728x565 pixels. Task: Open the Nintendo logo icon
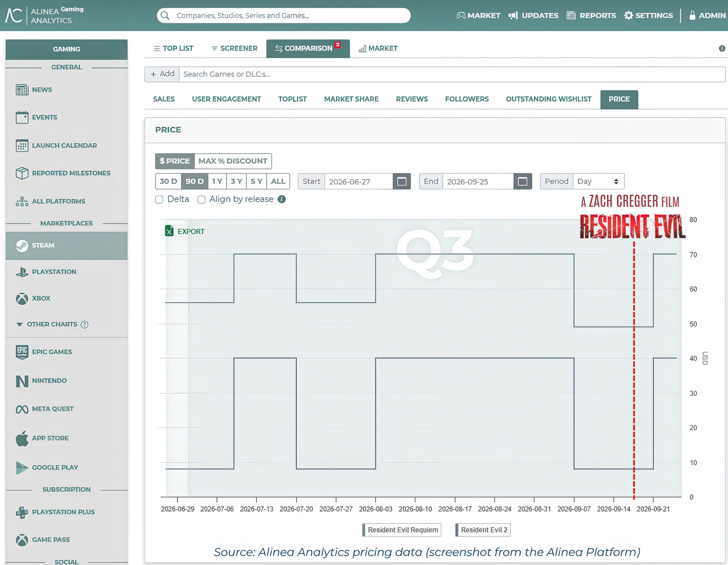tap(22, 381)
